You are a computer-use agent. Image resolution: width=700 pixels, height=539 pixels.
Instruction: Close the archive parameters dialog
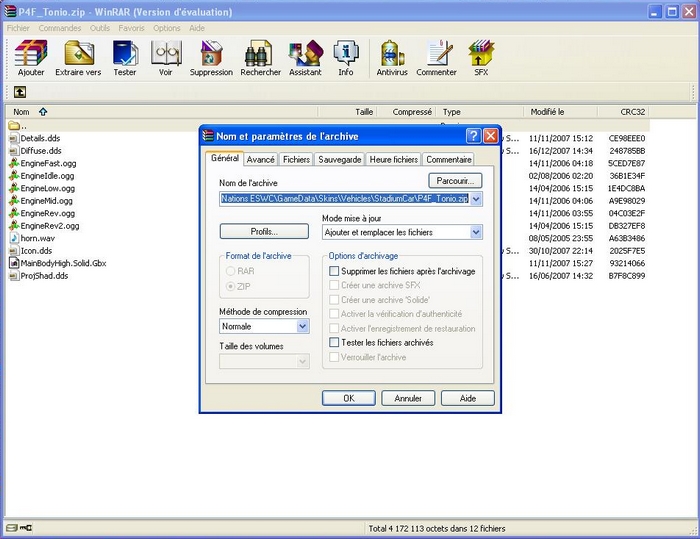pyautogui.click(x=491, y=136)
